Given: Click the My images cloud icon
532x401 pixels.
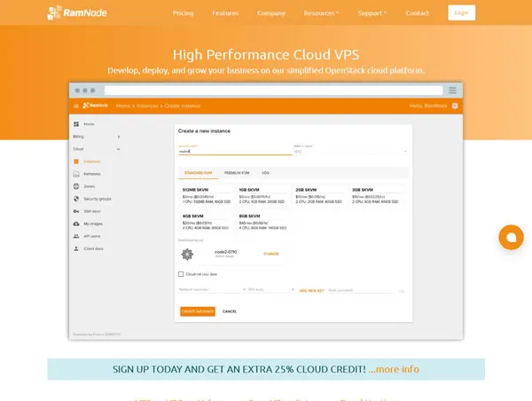Looking at the screenshot, I should click(76, 224).
